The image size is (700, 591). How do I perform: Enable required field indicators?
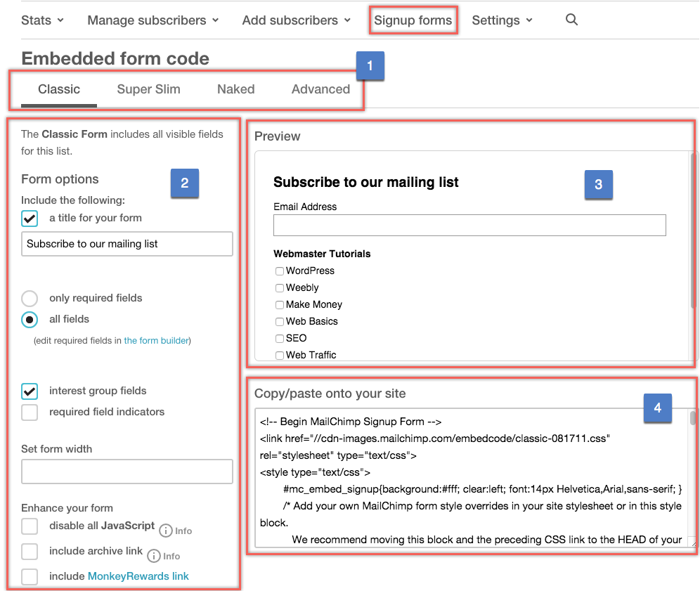[x=30, y=413]
